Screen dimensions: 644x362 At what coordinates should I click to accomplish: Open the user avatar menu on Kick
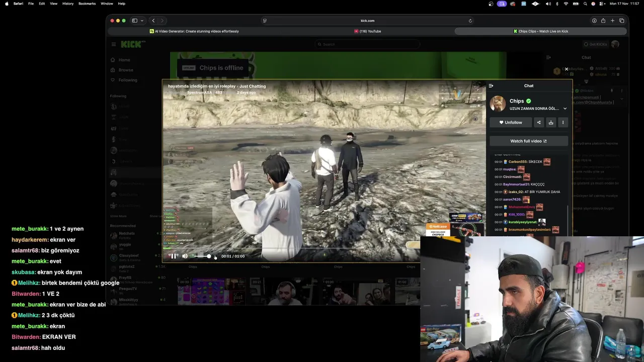tap(615, 44)
